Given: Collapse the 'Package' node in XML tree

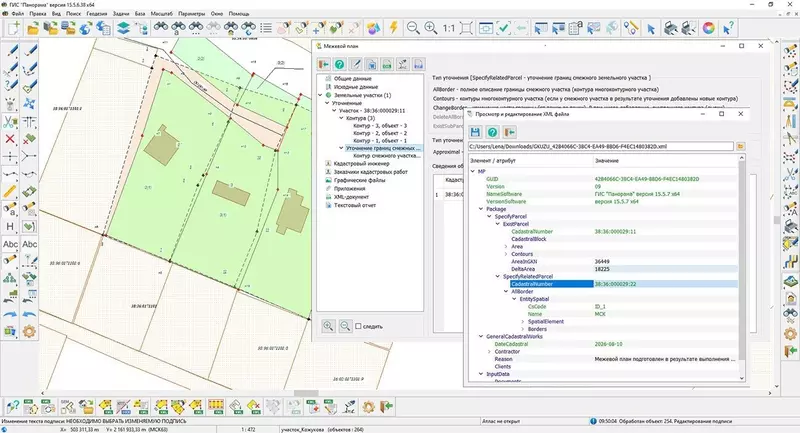Looking at the screenshot, I should (481, 209).
